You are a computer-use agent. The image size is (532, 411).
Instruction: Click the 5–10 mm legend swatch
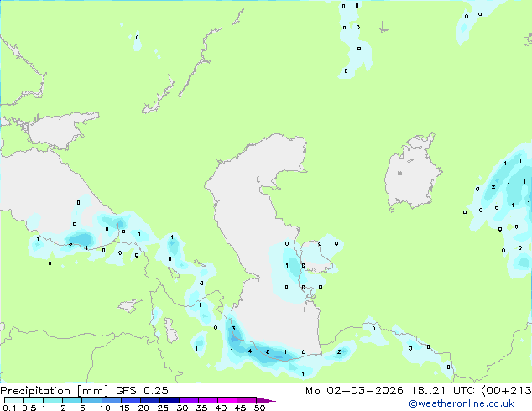click(91, 400)
